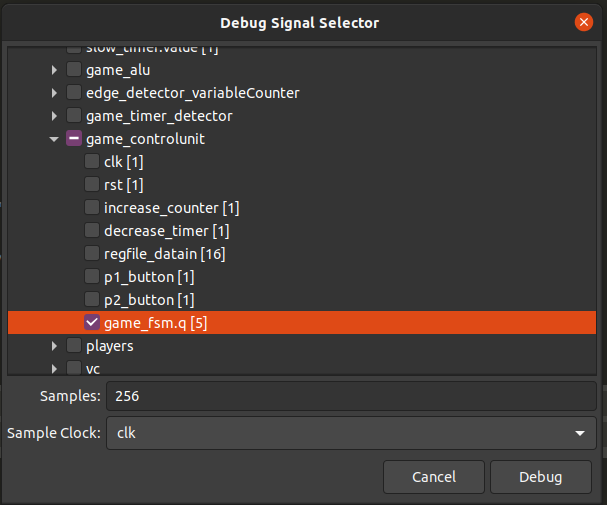Viewport: 607px width, 505px height.
Task: Check the clk [1] signal checkbox
Action: [x=92, y=162]
